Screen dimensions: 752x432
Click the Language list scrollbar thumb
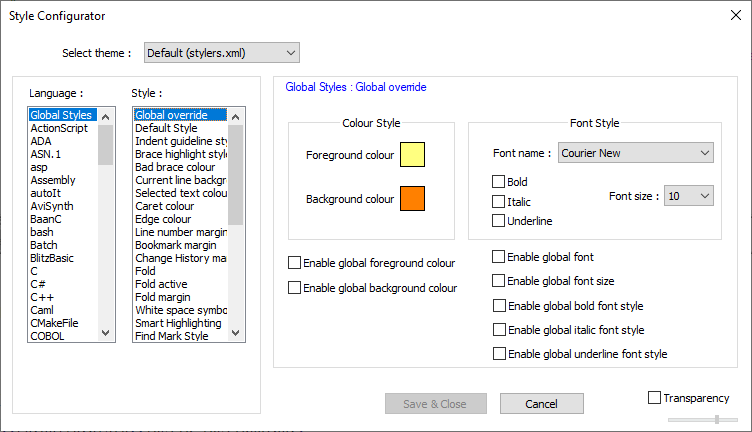coord(106,145)
